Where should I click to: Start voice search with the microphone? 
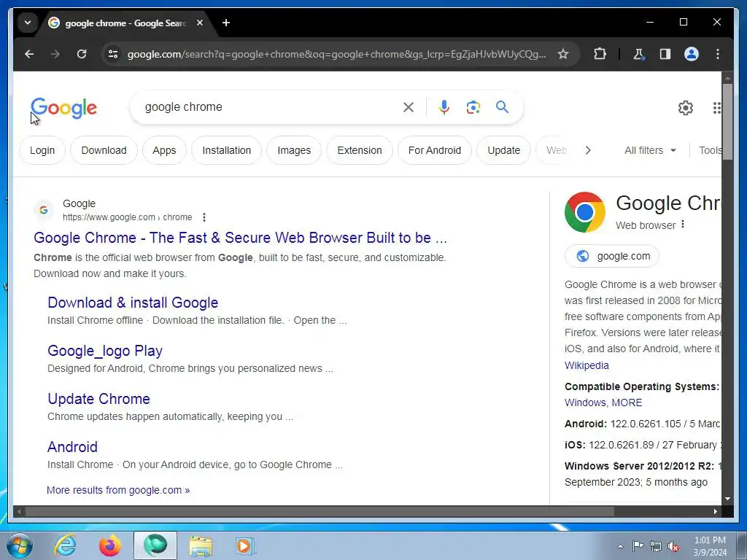tap(444, 107)
